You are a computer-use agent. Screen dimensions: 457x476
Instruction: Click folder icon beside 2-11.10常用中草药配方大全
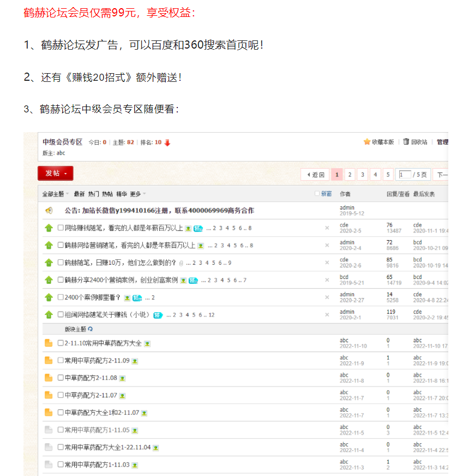[49, 343]
